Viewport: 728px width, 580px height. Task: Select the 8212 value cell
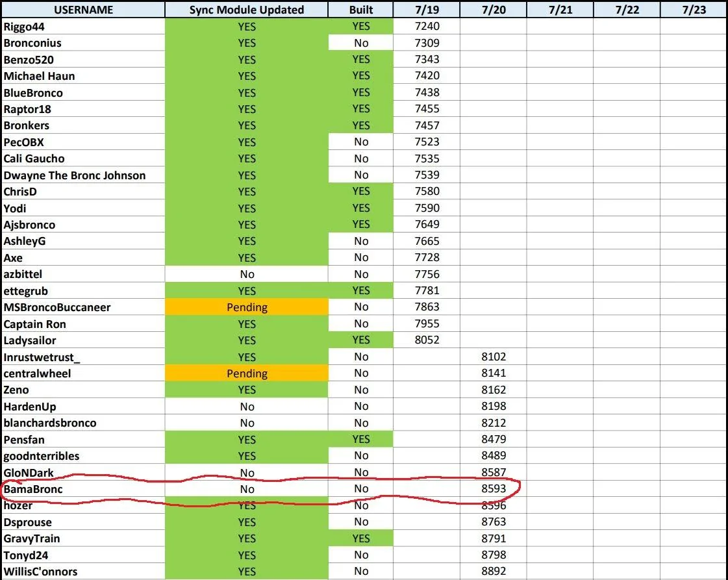(x=494, y=423)
